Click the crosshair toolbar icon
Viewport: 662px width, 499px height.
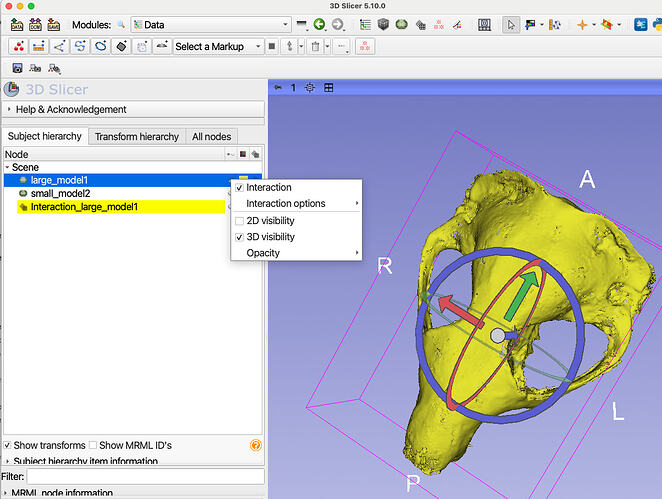point(581,24)
